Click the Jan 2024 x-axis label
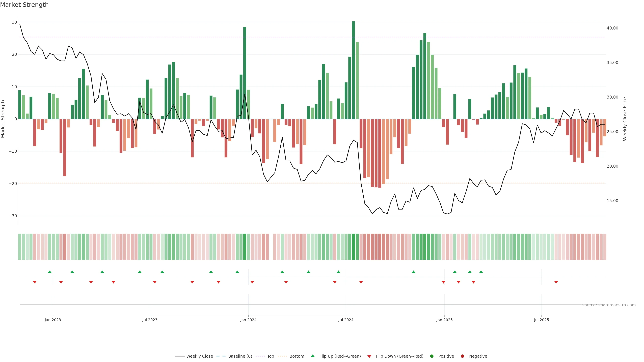The width and height of the screenshot is (644, 362). pos(248,320)
